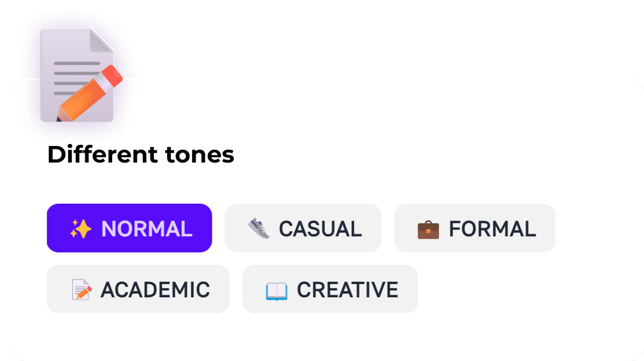
Task: Pick the ACADEMIC tone chip
Action: click(x=138, y=289)
